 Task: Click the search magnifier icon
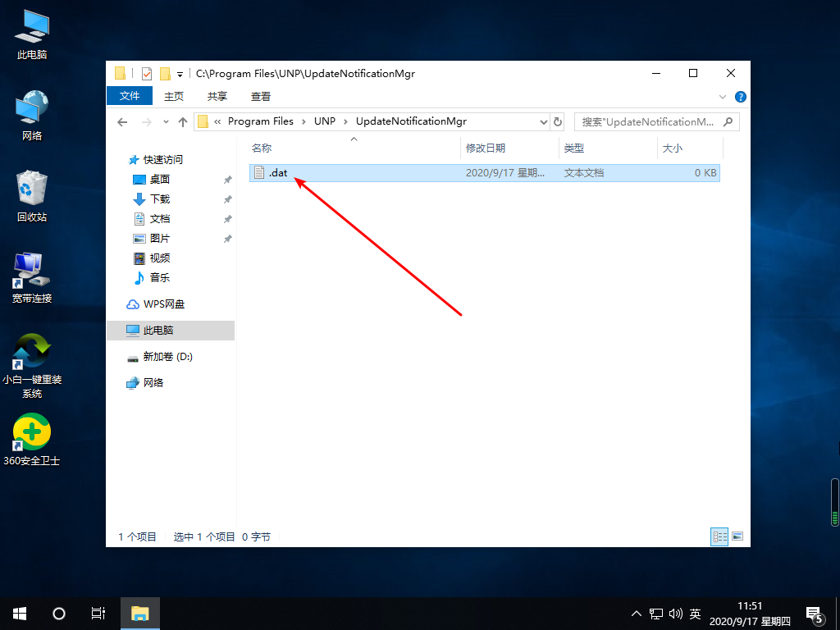click(728, 122)
